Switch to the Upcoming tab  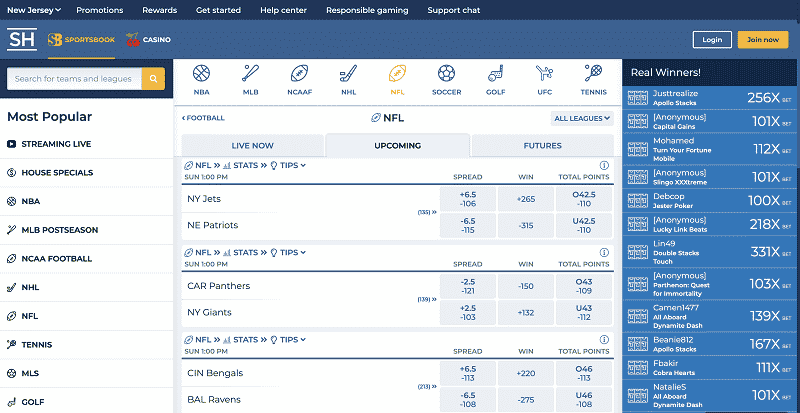click(x=397, y=145)
